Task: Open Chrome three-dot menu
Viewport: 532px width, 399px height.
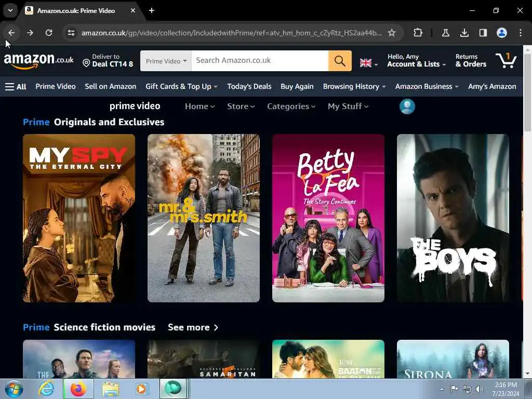Action: point(521,33)
